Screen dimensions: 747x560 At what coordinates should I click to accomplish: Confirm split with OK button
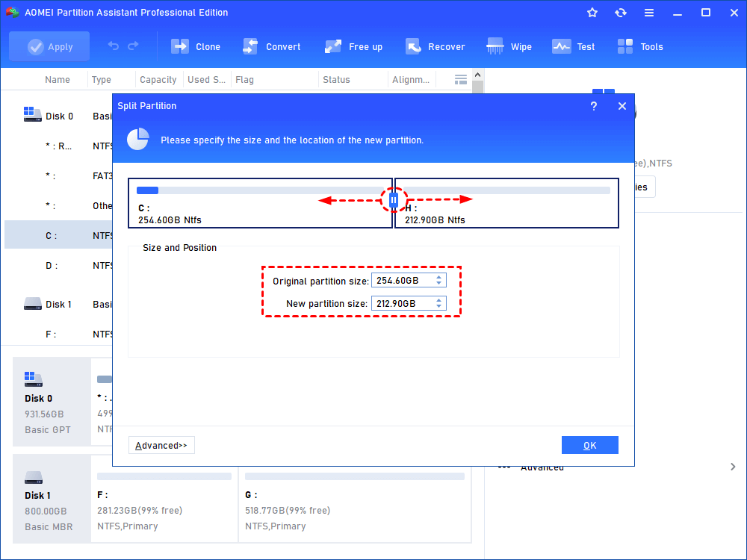(590, 445)
